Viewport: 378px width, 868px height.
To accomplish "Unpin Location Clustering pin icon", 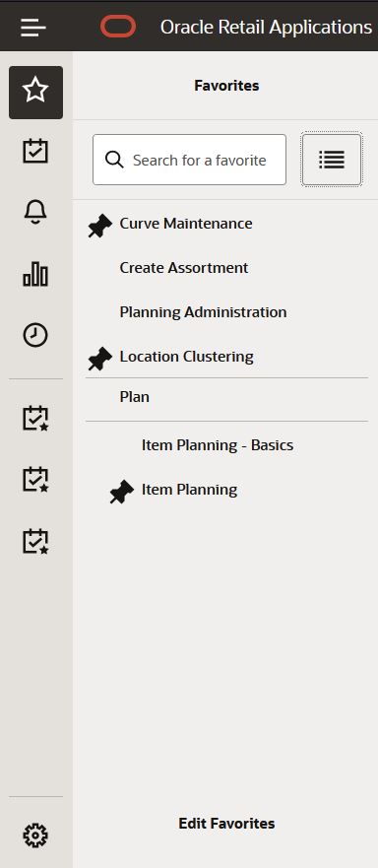I will [100, 359].
